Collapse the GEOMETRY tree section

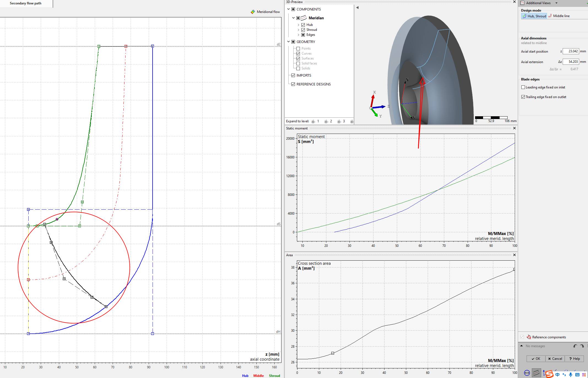click(288, 42)
